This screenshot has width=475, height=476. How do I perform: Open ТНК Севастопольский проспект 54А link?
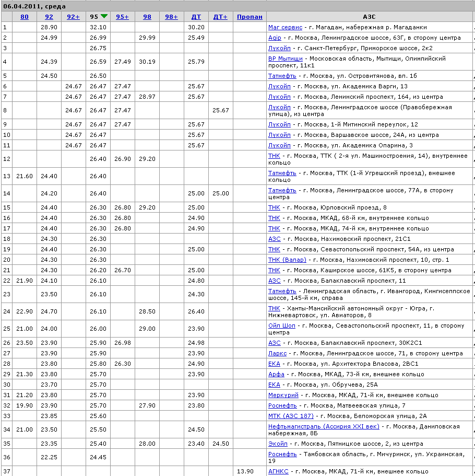coord(274,249)
